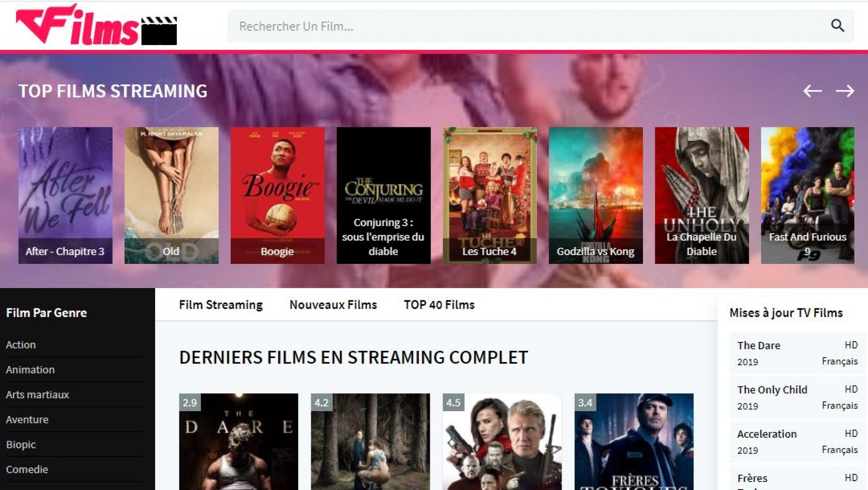Viewport: 868px width, 490px height.
Task: Open the Old movie poster
Action: [171, 195]
